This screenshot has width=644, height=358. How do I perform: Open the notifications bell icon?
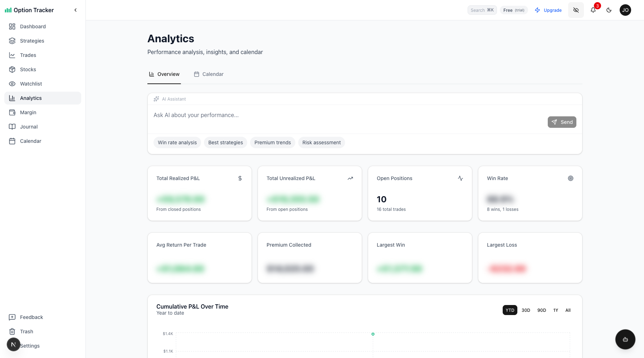point(593,10)
